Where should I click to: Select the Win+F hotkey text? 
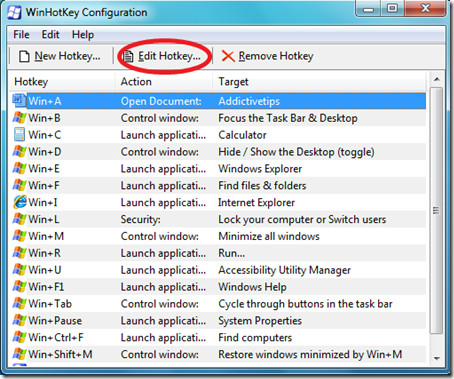[44, 185]
